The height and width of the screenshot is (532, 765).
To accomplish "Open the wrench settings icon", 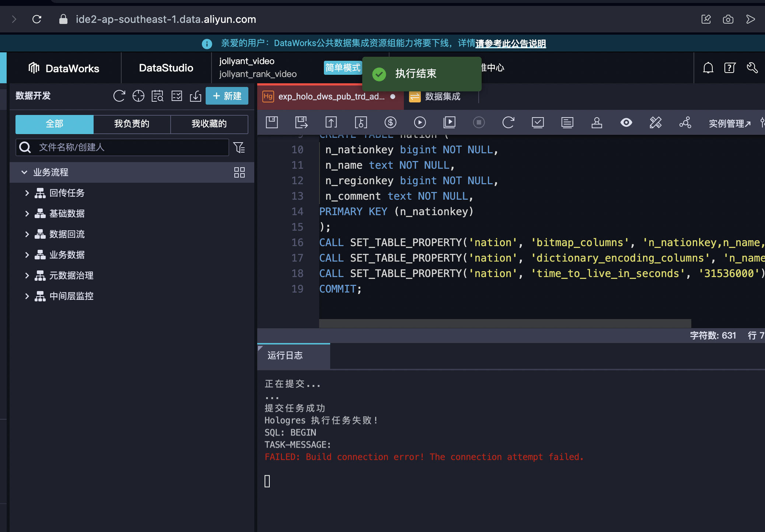I will click(752, 68).
